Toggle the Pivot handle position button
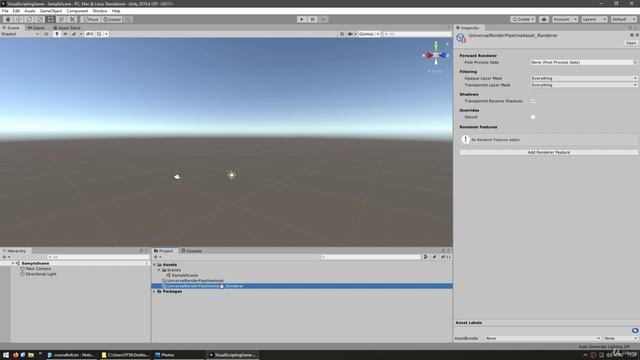Image resolution: width=640 pixels, height=360 pixels. coord(91,19)
